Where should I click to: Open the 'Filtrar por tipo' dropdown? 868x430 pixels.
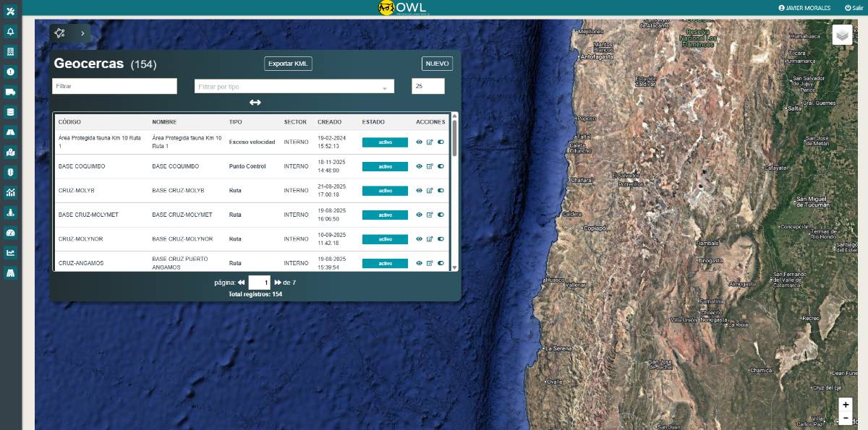click(294, 87)
